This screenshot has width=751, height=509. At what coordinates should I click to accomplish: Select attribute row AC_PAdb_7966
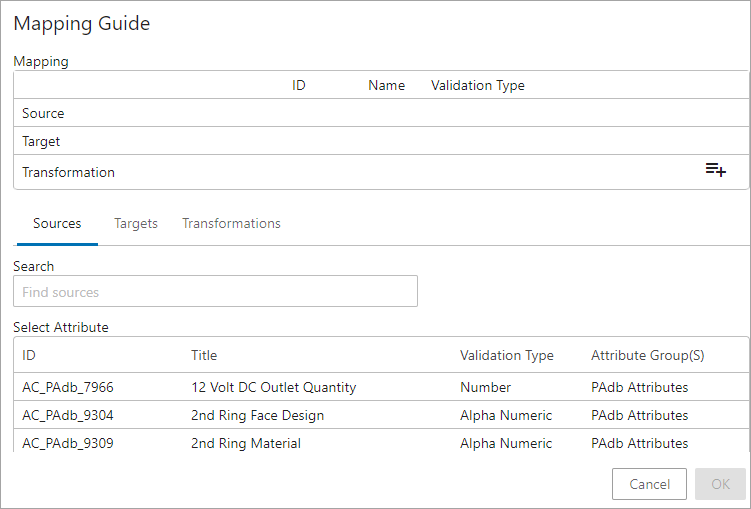click(381, 387)
